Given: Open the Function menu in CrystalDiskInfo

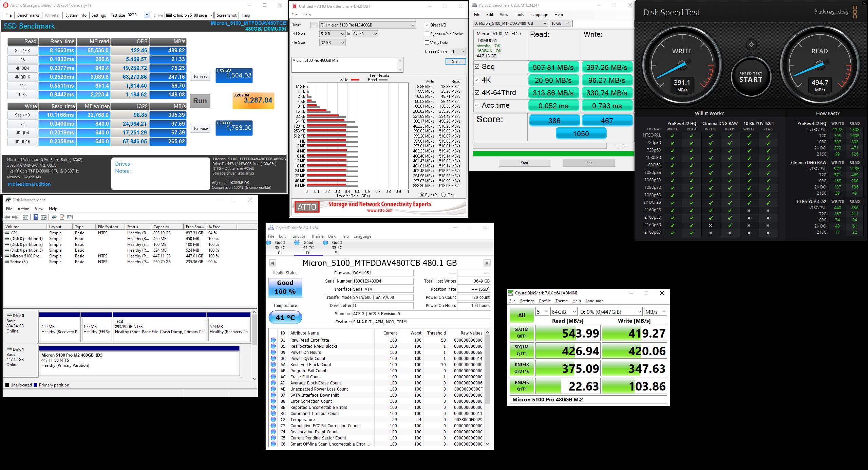Looking at the screenshot, I should coord(298,236).
